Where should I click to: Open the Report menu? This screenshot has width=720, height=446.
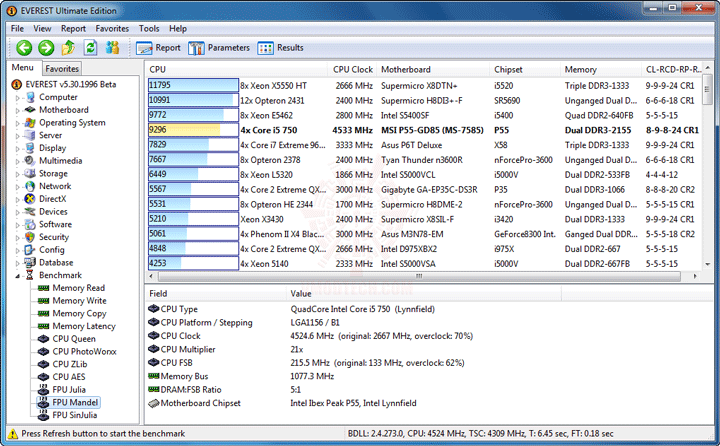coord(73,28)
